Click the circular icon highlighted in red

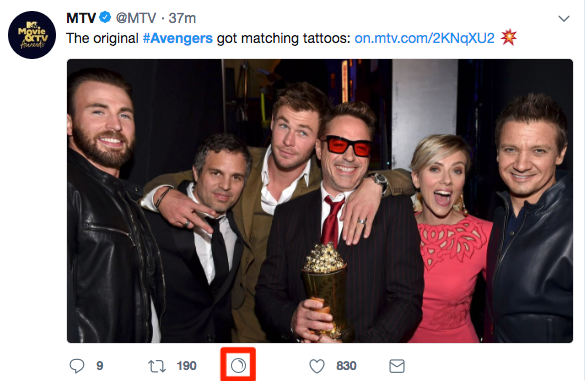click(x=238, y=365)
